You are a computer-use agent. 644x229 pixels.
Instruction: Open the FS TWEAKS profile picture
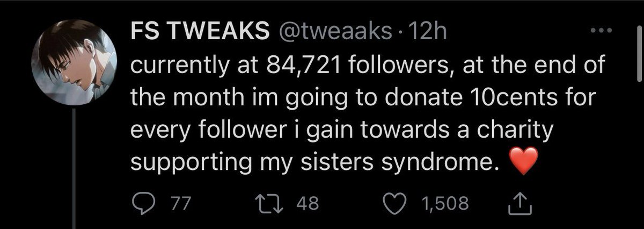click(x=75, y=65)
